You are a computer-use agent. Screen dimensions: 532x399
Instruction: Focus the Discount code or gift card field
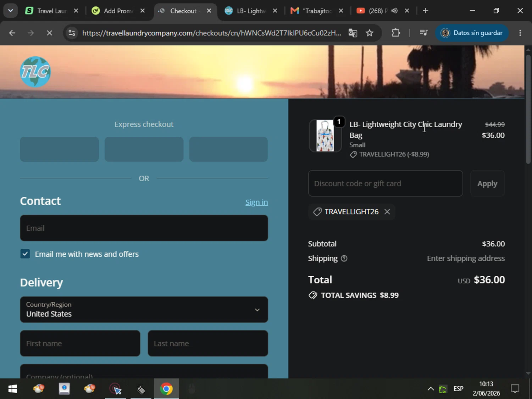pos(386,183)
